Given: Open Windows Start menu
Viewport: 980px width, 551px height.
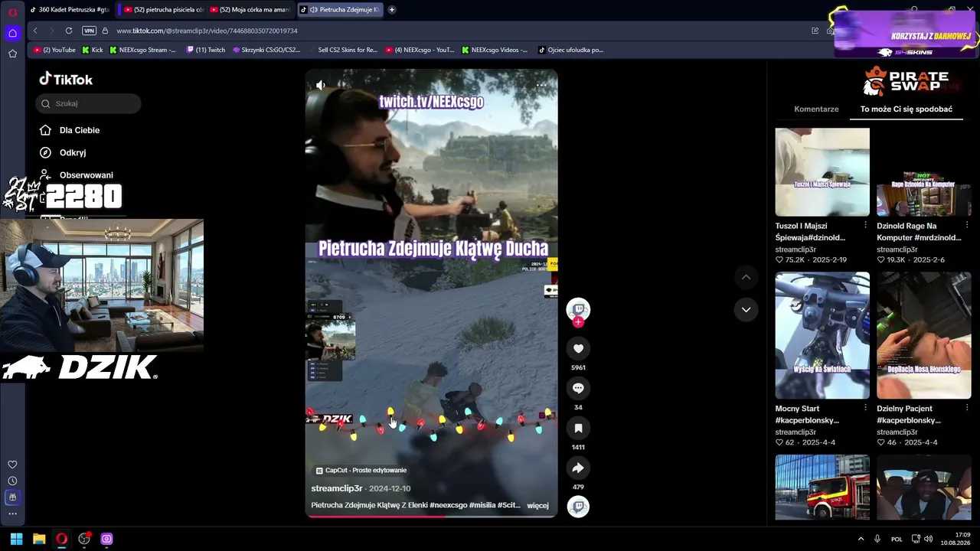Looking at the screenshot, I should [16, 539].
